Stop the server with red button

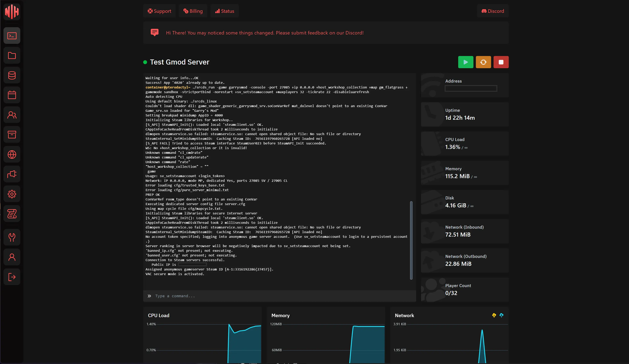pos(501,62)
